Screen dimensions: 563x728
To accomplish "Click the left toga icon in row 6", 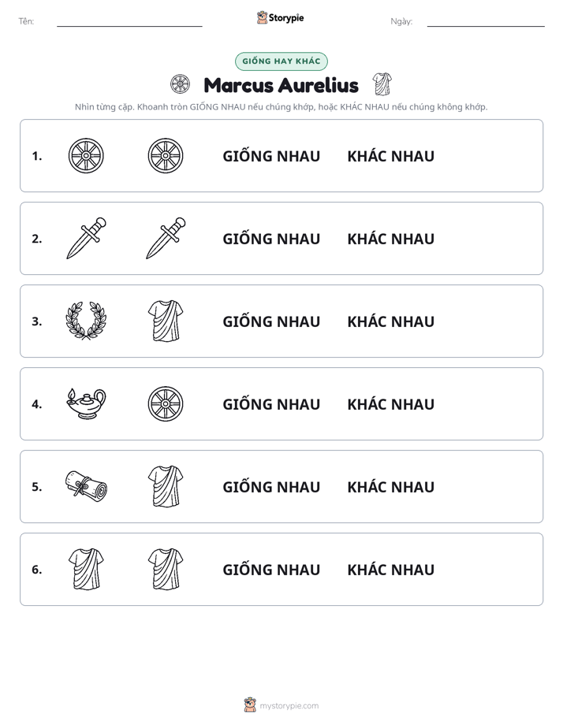I will tap(86, 569).
